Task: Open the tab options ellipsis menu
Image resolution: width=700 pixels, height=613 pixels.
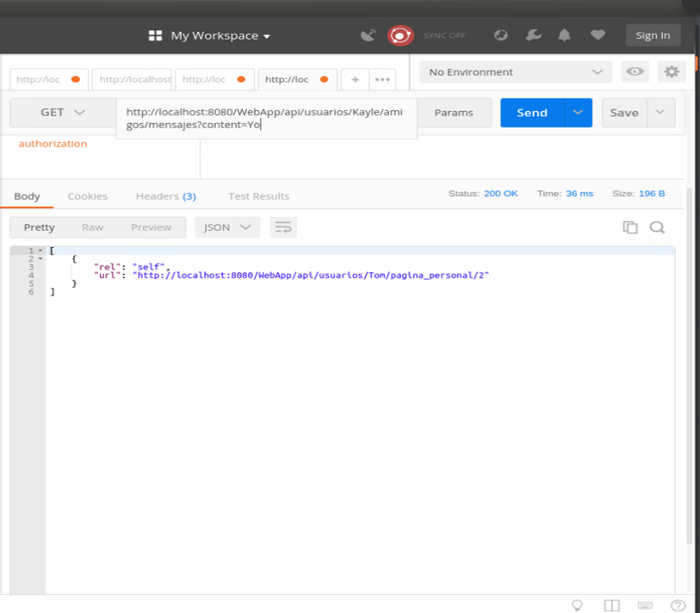Action: coord(382,79)
